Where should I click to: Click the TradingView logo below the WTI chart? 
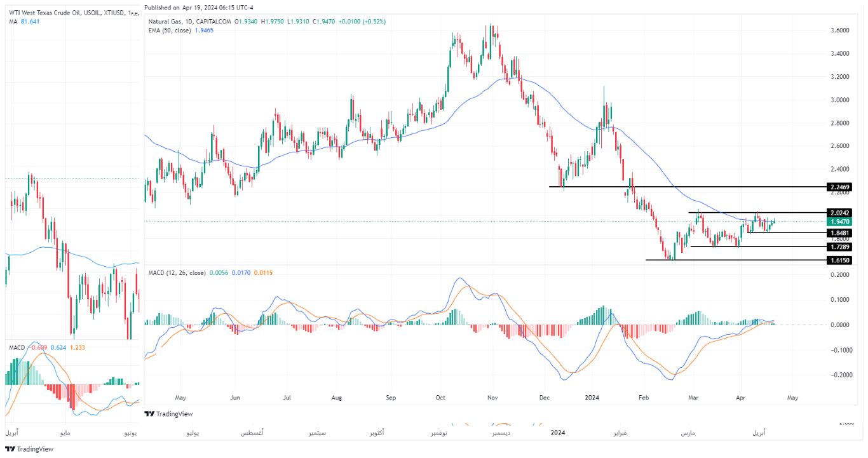29,450
